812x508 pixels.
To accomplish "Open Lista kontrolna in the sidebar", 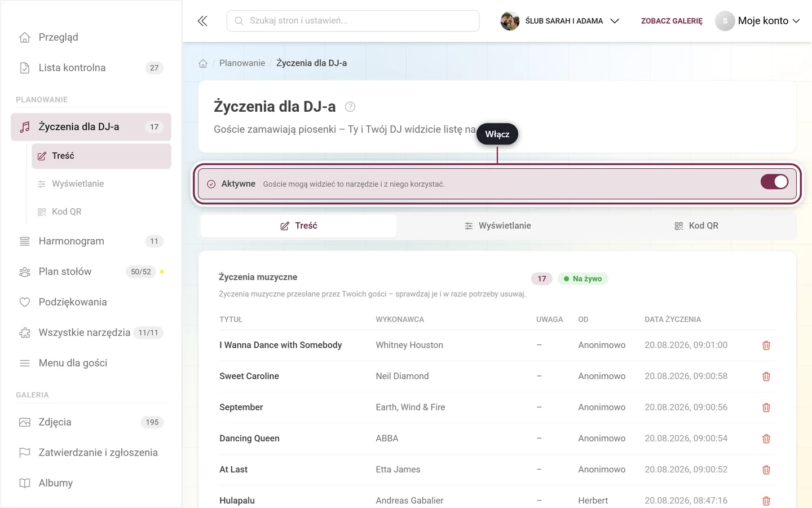I will tap(91, 68).
